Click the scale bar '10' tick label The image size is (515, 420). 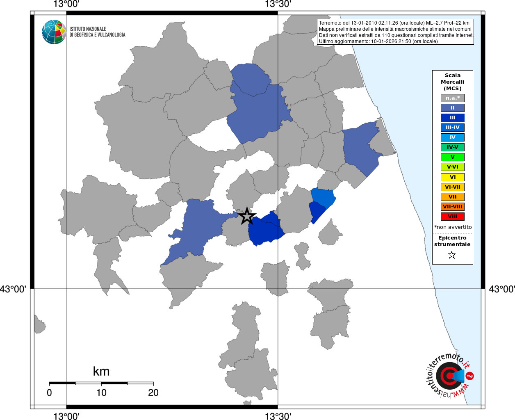tap(101, 393)
